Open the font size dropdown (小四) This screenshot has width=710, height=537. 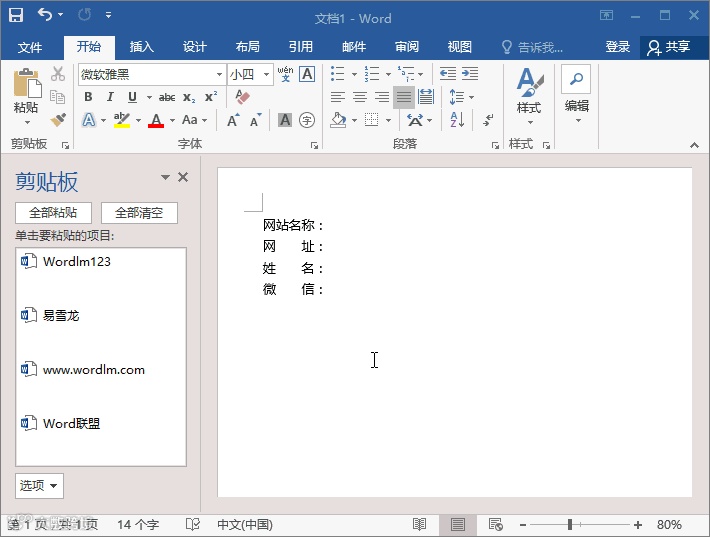click(267, 74)
